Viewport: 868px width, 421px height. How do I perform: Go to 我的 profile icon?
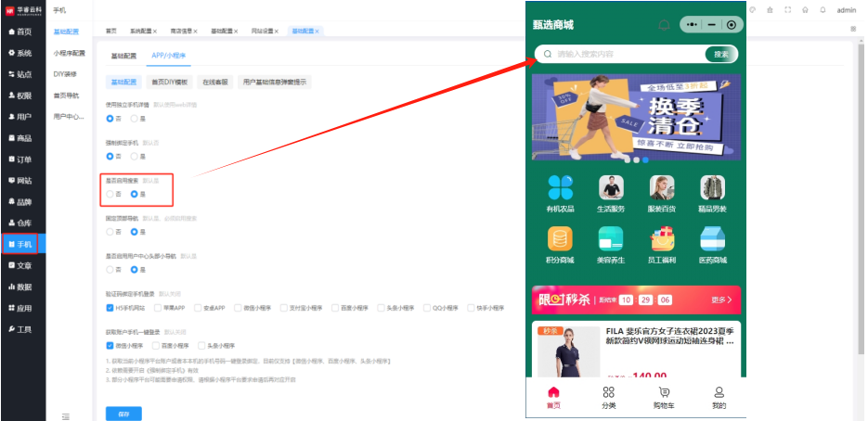(719, 392)
